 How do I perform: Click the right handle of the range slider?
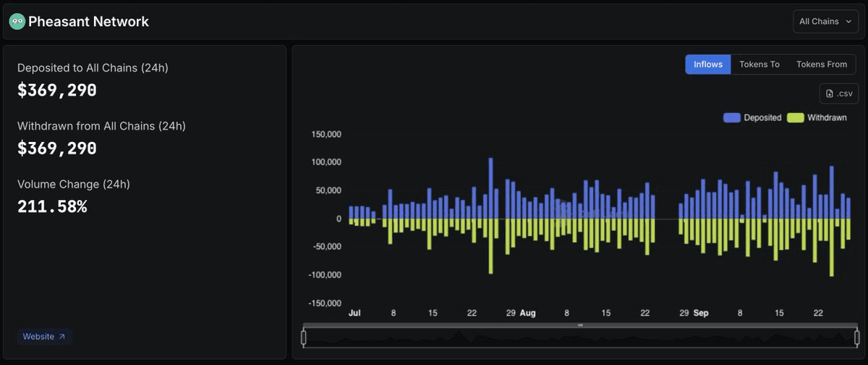tap(856, 337)
